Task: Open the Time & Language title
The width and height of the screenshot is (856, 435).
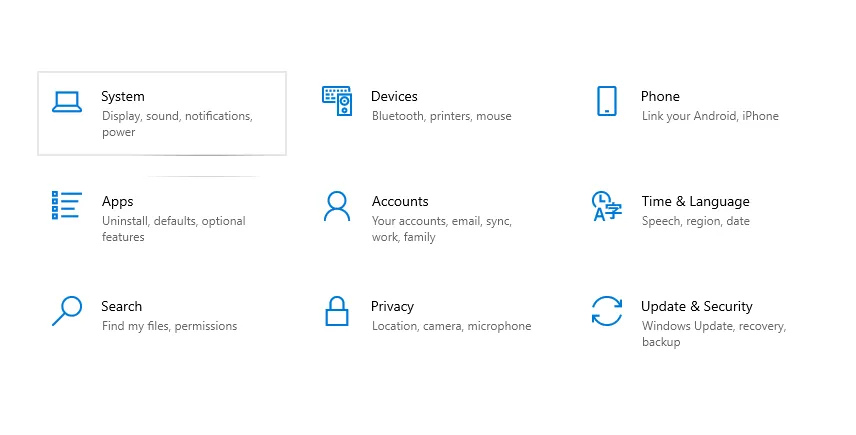Action: pyautogui.click(x=696, y=202)
